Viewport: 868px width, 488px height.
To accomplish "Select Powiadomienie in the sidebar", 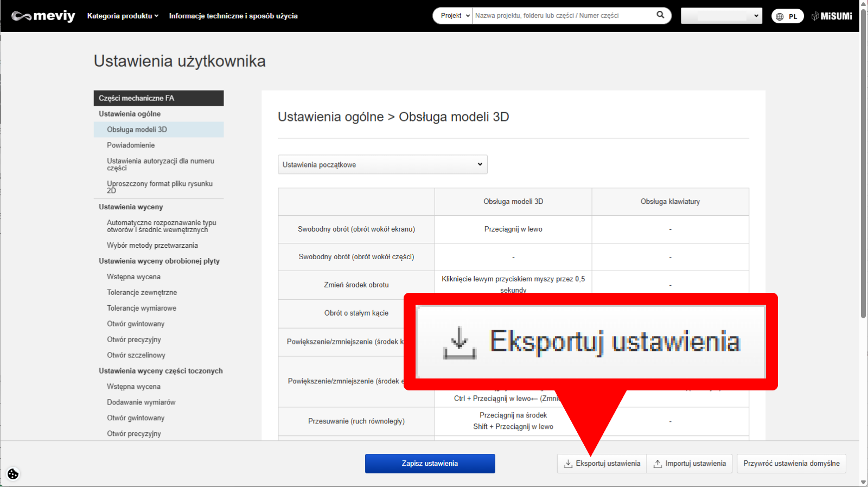I will tap(131, 145).
